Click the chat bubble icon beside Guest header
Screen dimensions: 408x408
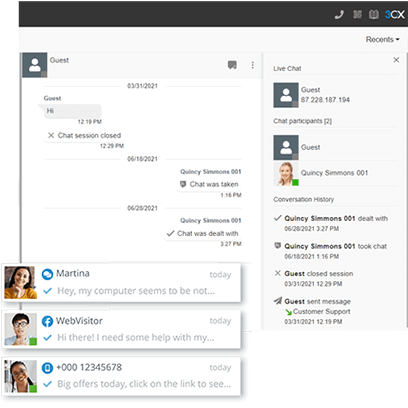point(232,65)
